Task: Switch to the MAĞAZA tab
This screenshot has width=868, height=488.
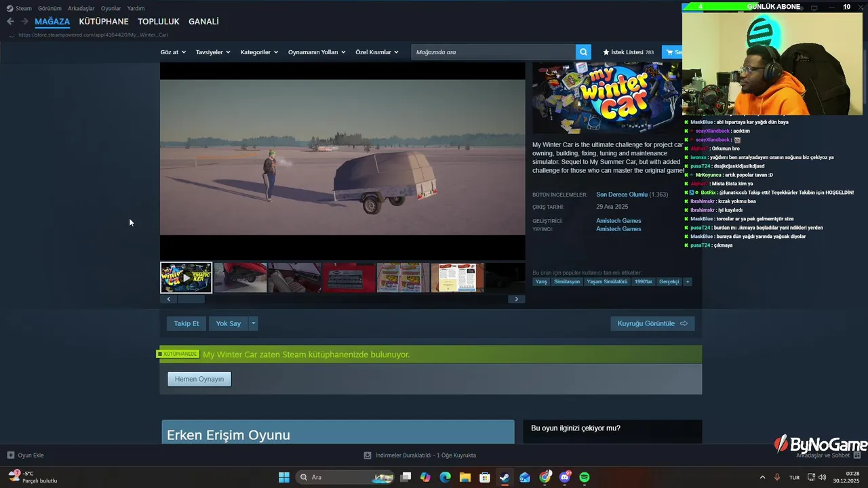Action: pyautogui.click(x=52, y=22)
